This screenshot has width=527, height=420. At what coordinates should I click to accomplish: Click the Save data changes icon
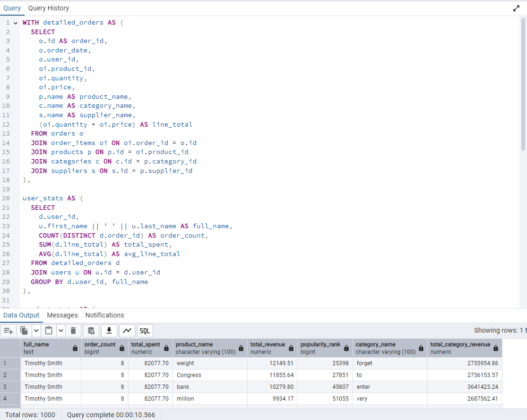point(91,331)
